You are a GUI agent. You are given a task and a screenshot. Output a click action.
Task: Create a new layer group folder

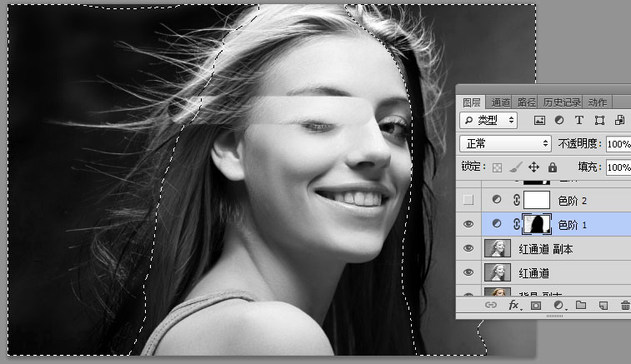pyautogui.click(x=581, y=306)
